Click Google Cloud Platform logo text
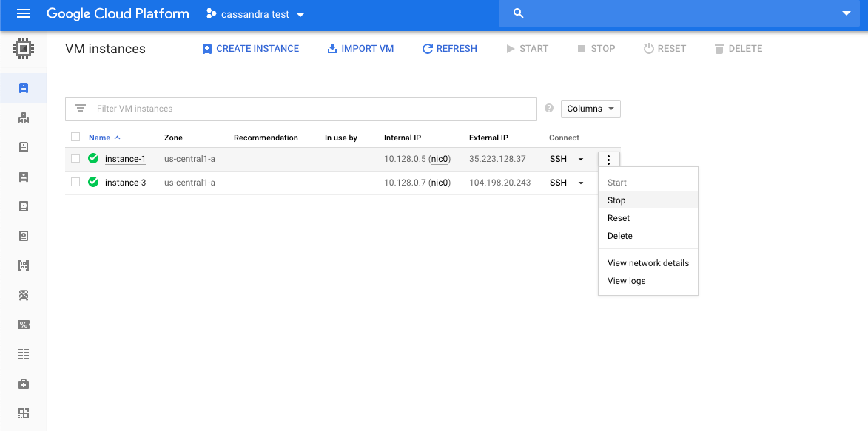Image resolution: width=868 pixels, height=431 pixels. point(118,14)
